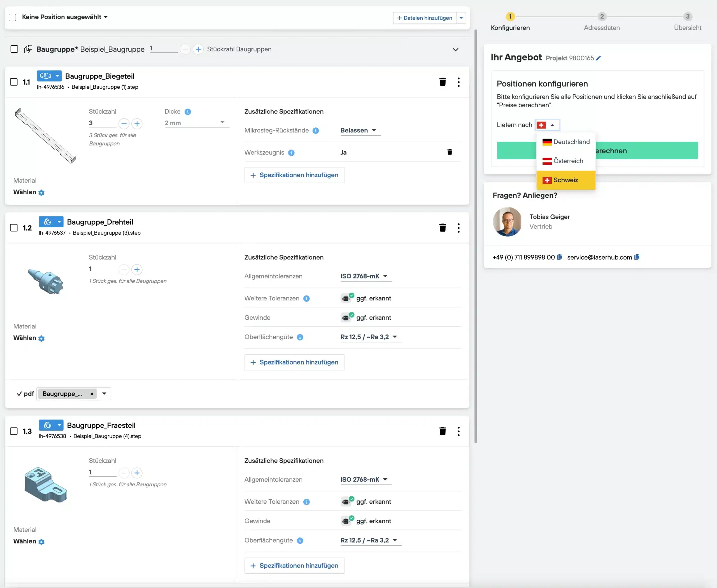Screen dimensions: 717x588
Task: Show info for Werkszeugnis
Action: click(291, 153)
